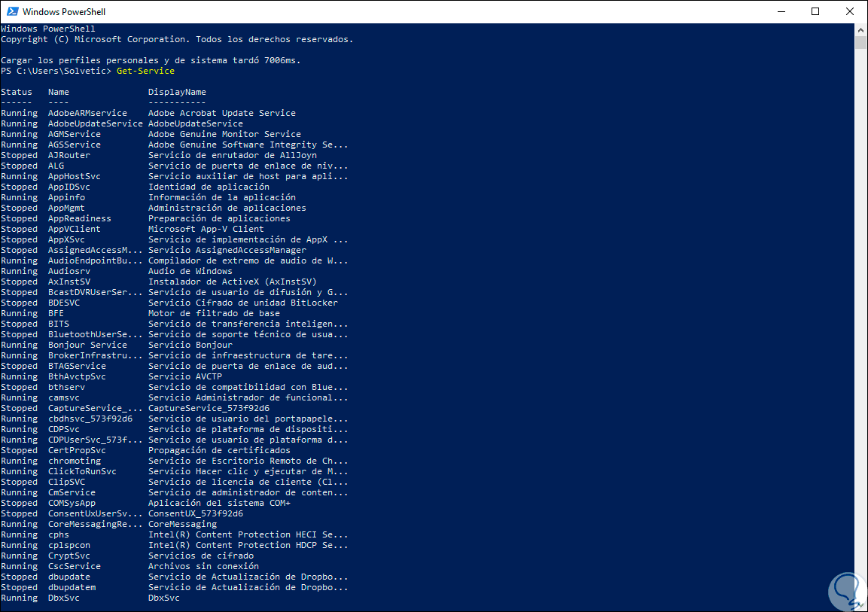The image size is (868, 612).
Task: Select the camsvc service name
Action: [x=64, y=397]
